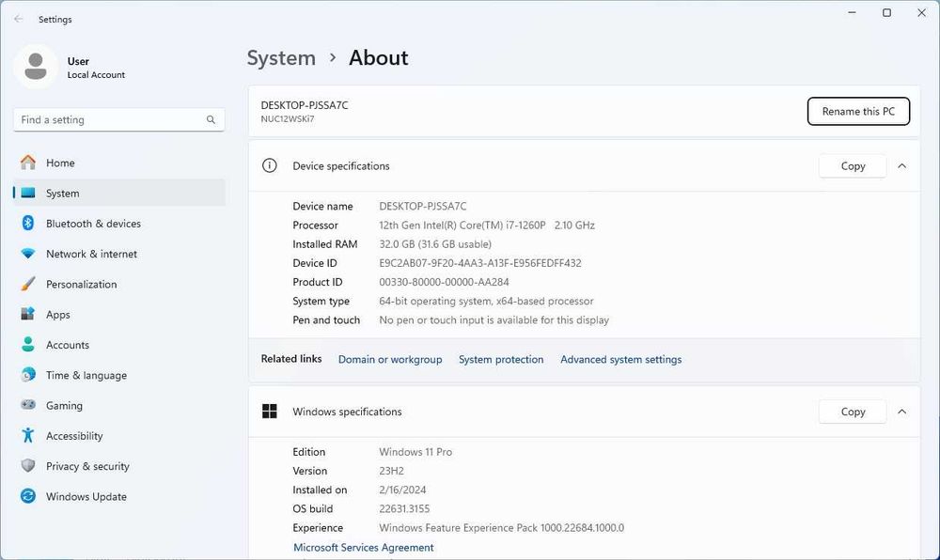Viewport: 940px width, 560px height.
Task: Click the Windows logo beside Windows specifications
Action: (270, 412)
